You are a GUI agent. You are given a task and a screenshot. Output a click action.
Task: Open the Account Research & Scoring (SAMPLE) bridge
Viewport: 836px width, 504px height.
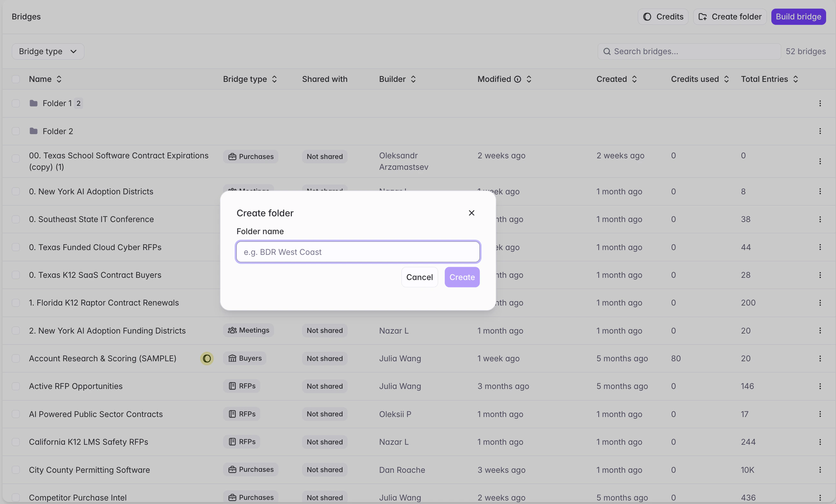[103, 358]
